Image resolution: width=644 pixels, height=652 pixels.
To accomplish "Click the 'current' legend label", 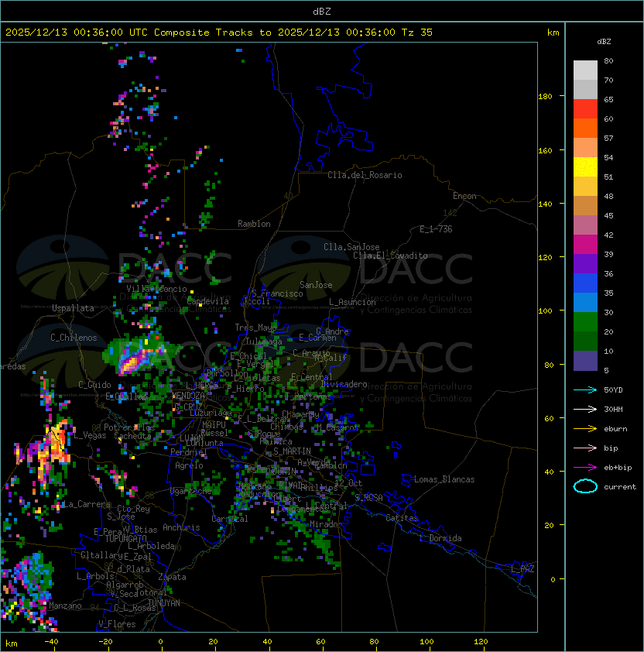I will click(x=620, y=487).
